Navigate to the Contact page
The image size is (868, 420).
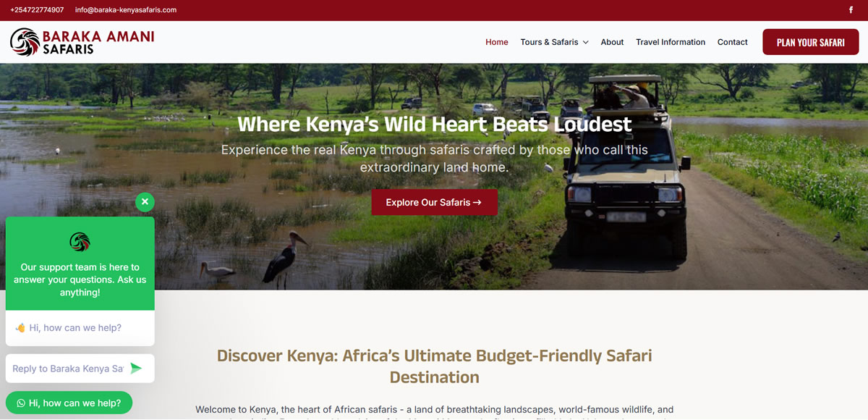point(733,42)
